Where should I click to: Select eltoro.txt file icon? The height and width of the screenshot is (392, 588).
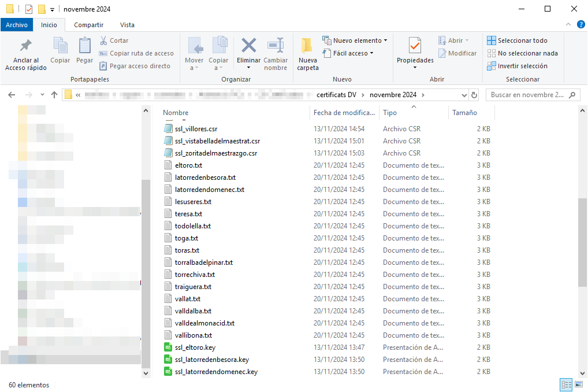pyautogui.click(x=169, y=165)
